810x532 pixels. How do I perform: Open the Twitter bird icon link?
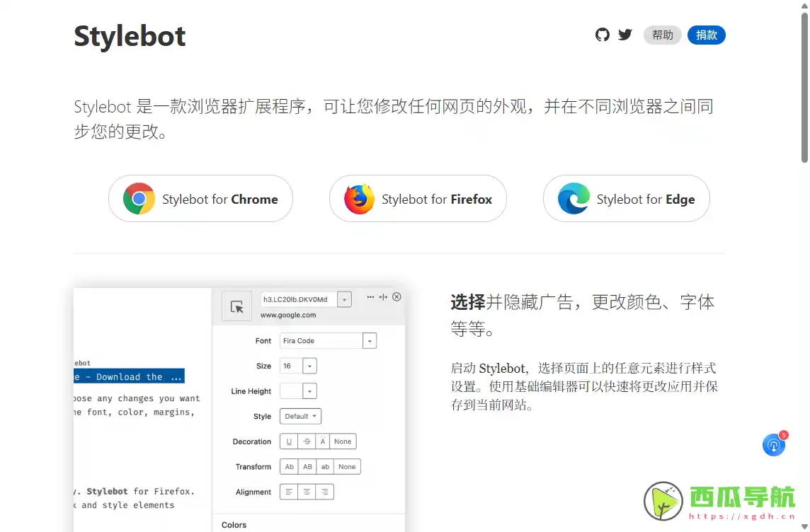tap(625, 35)
